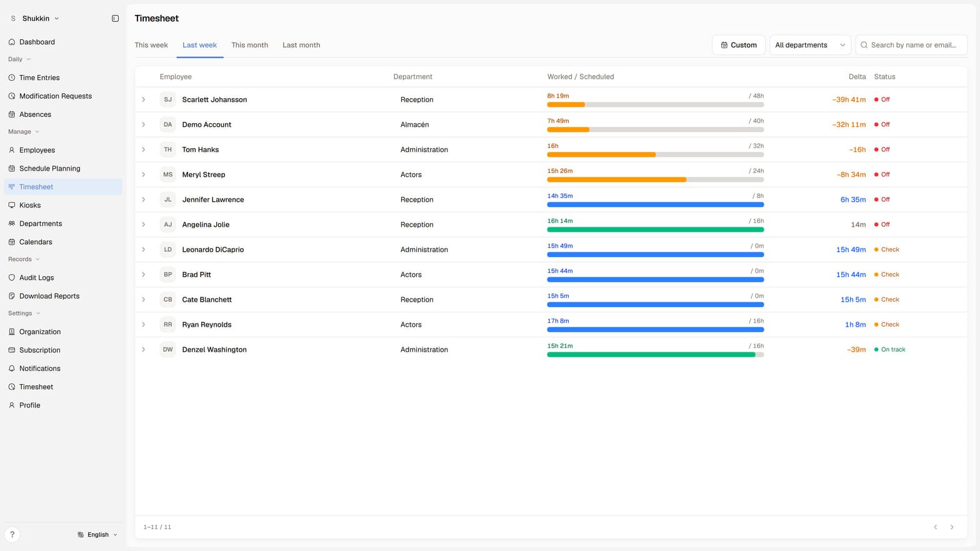Open English language selector
980x551 pixels.
pyautogui.click(x=97, y=535)
